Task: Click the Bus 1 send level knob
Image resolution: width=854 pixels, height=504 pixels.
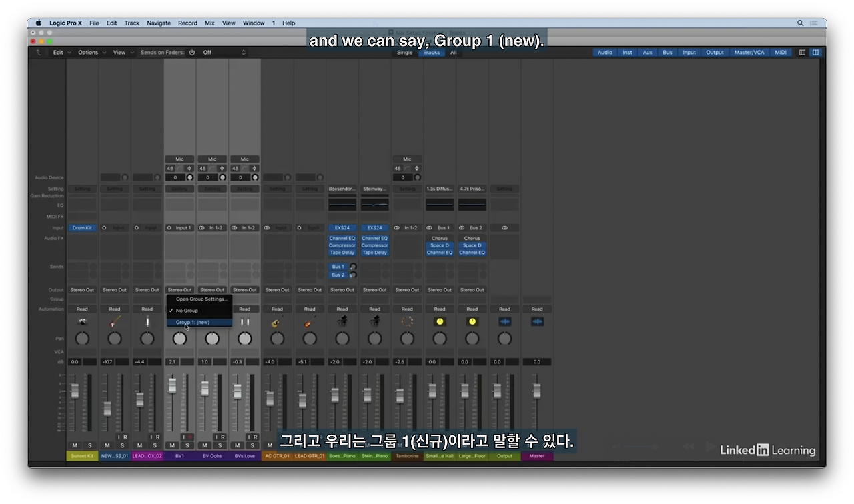Action: click(x=353, y=267)
